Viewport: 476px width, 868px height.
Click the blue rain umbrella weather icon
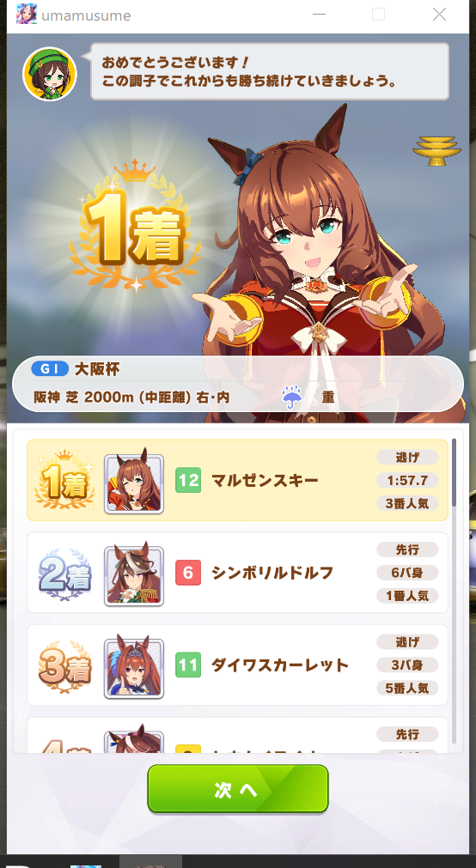point(291,397)
